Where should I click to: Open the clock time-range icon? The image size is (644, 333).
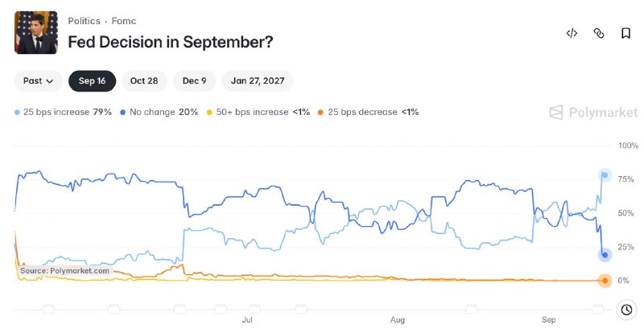(626, 310)
